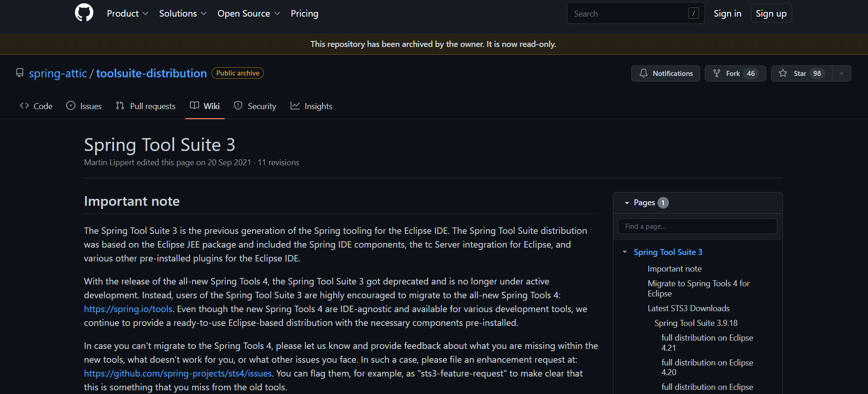Go to the Pricing page

click(304, 13)
